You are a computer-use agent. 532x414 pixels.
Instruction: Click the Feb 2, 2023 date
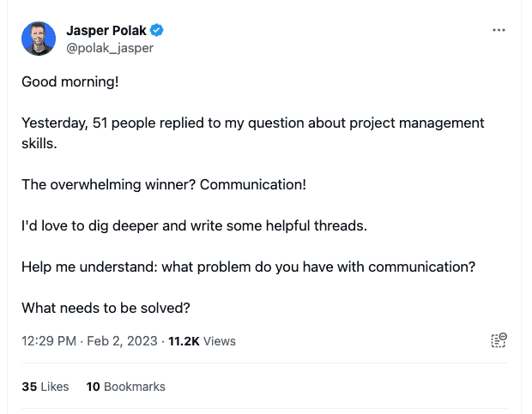[x=122, y=341]
